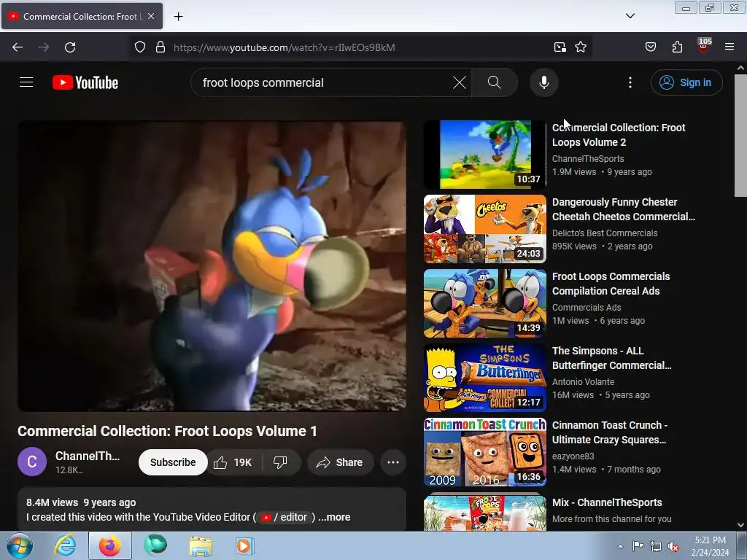Open Froot Loops Commercials Compilation Cereal Ads title
The width and height of the screenshot is (747, 560).
click(x=611, y=284)
